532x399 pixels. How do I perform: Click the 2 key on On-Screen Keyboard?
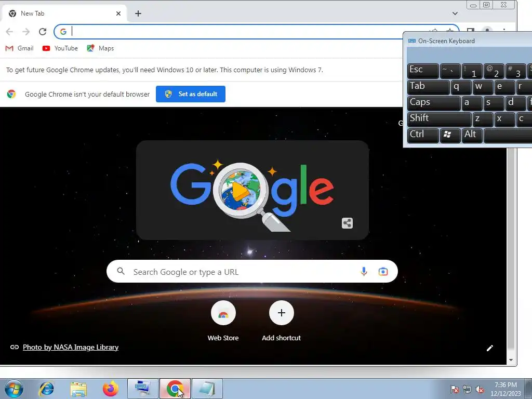tap(494, 71)
